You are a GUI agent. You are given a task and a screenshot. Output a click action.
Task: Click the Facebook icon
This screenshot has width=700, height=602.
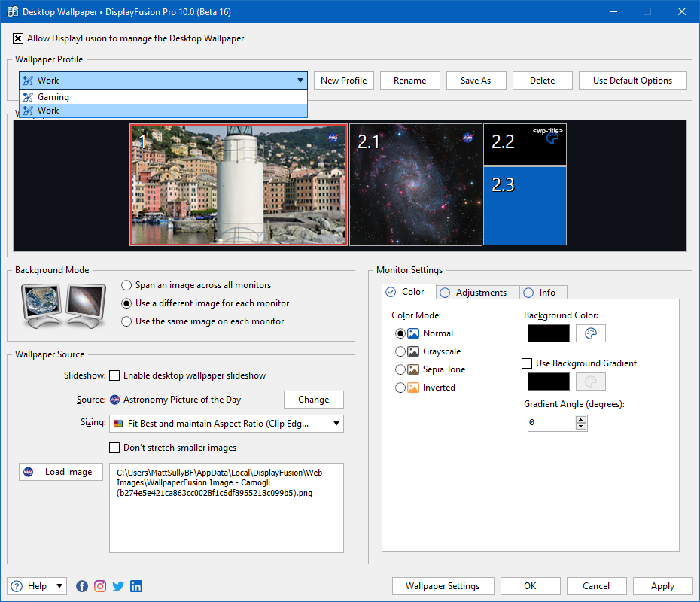pyautogui.click(x=82, y=586)
